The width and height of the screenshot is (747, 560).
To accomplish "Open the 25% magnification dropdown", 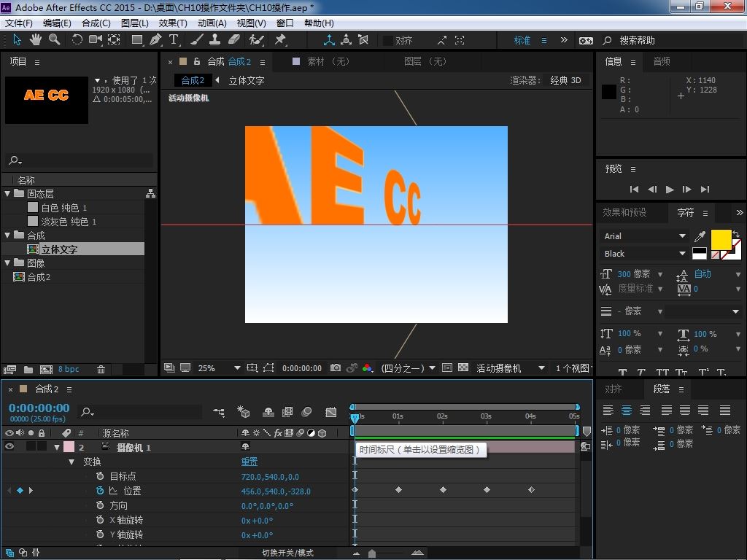I will 219,368.
